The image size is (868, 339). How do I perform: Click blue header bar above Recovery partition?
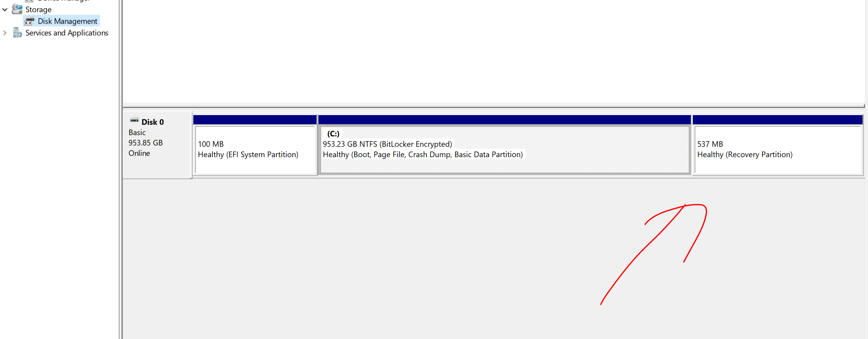777,120
